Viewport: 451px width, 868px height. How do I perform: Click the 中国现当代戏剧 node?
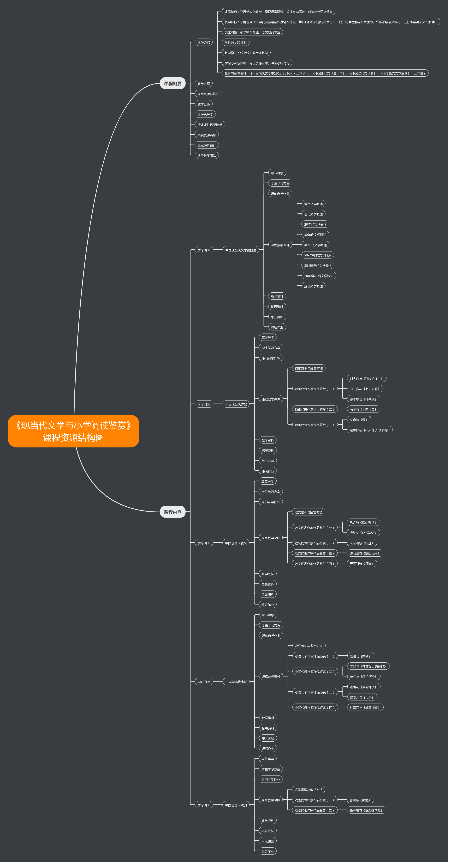point(236,805)
